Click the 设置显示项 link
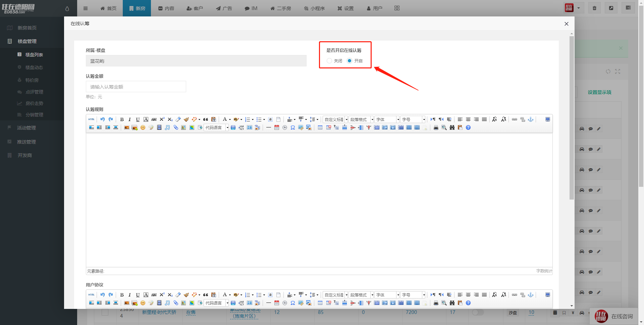Screen dimensions: 644x325 click(x=599, y=92)
